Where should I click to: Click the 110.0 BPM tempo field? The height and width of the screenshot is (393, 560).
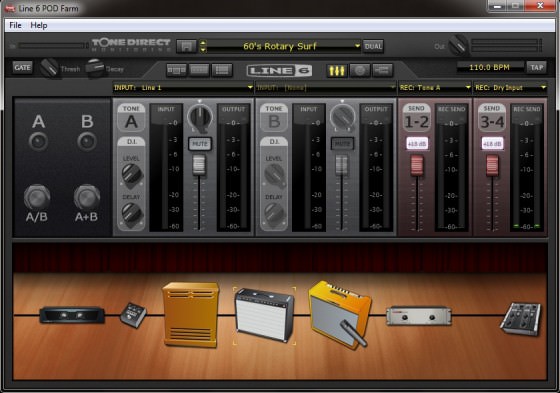(490, 68)
